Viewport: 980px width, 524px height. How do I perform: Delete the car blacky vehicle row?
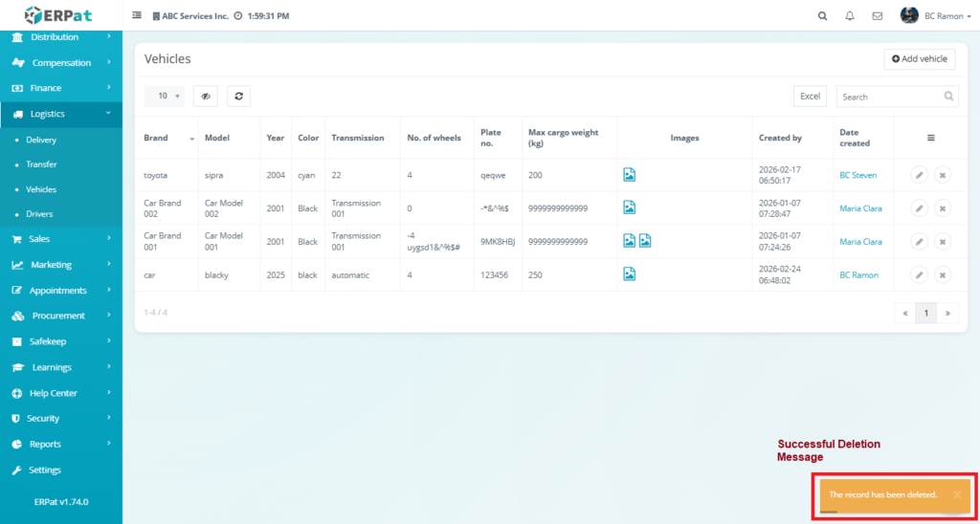[942, 275]
